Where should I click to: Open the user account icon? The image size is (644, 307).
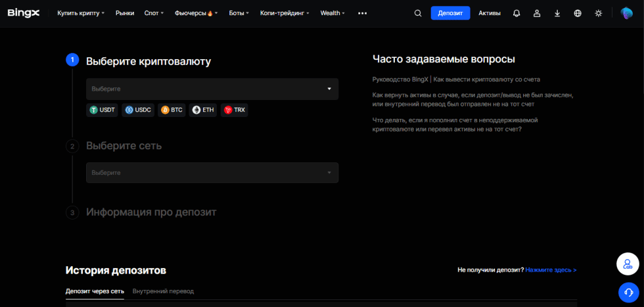click(537, 13)
